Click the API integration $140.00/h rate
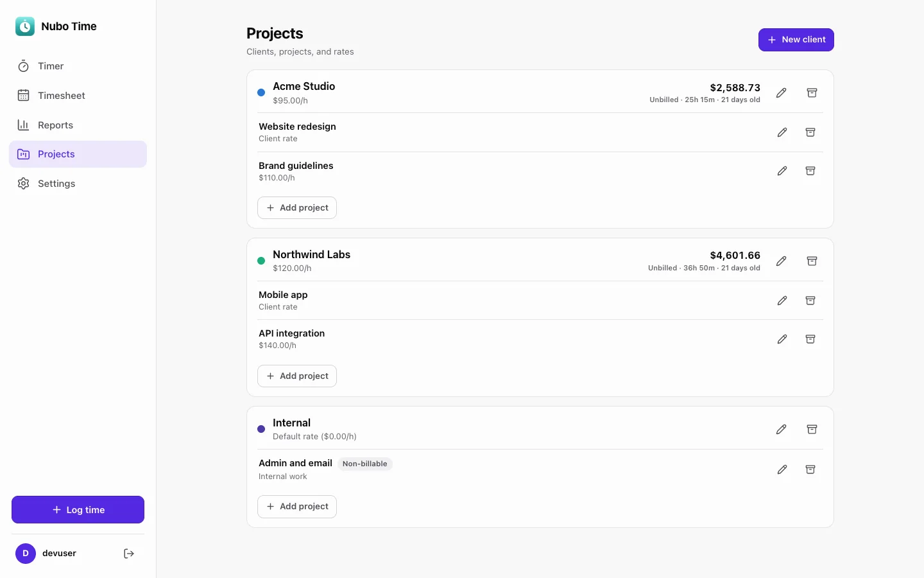 coord(277,346)
